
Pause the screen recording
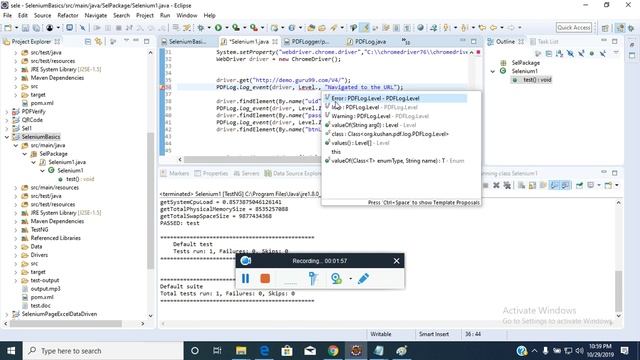(245, 278)
